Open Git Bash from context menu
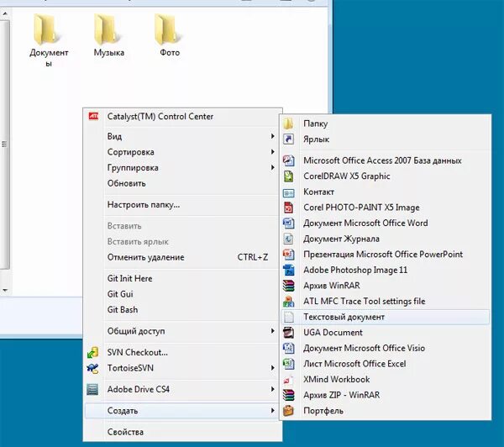The height and width of the screenshot is (447, 504). pyautogui.click(x=182, y=310)
